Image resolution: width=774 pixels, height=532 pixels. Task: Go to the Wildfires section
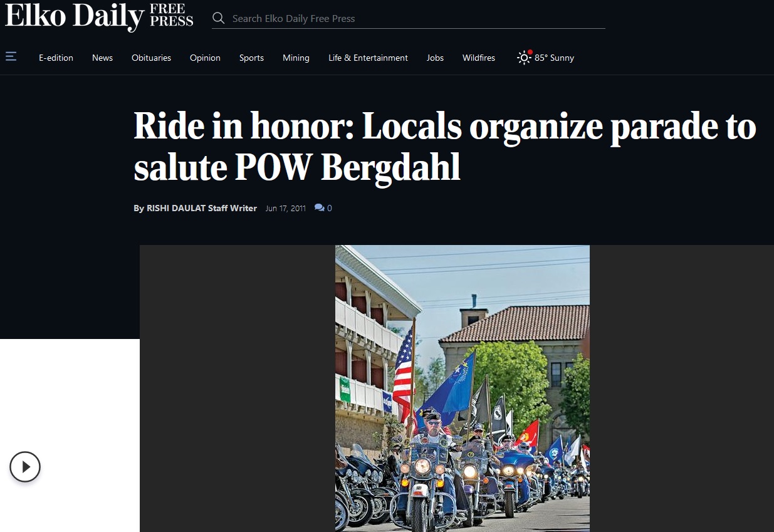click(x=479, y=58)
